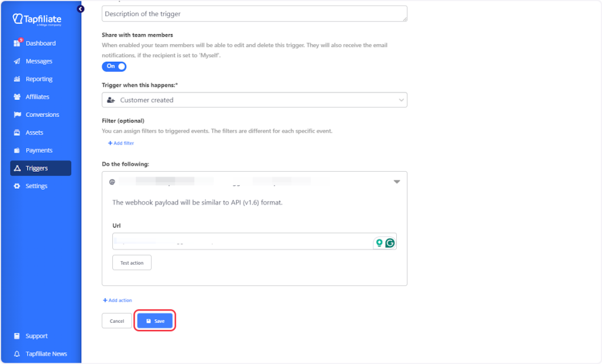Image resolution: width=602 pixels, height=364 pixels.
Task: Click the Dashboard icon with notification badge
Action: (17, 44)
